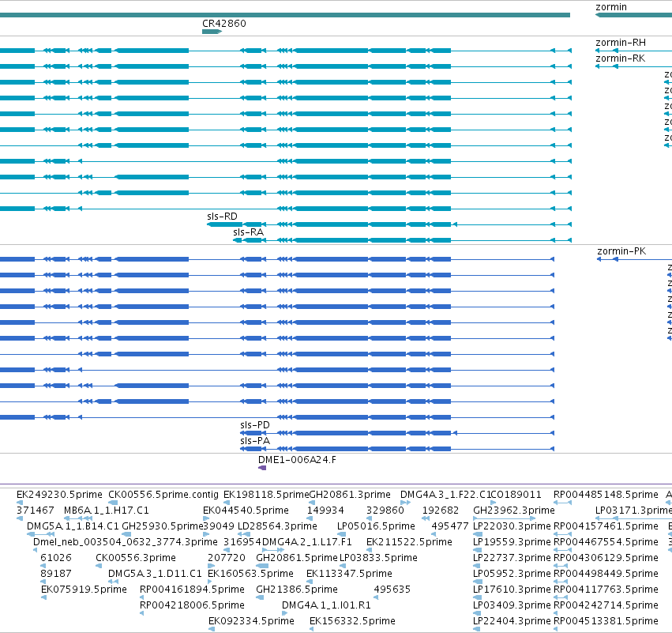The height and width of the screenshot is (633, 672).
Task: Select the LP17610.3prime label
Action: coord(512,590)
